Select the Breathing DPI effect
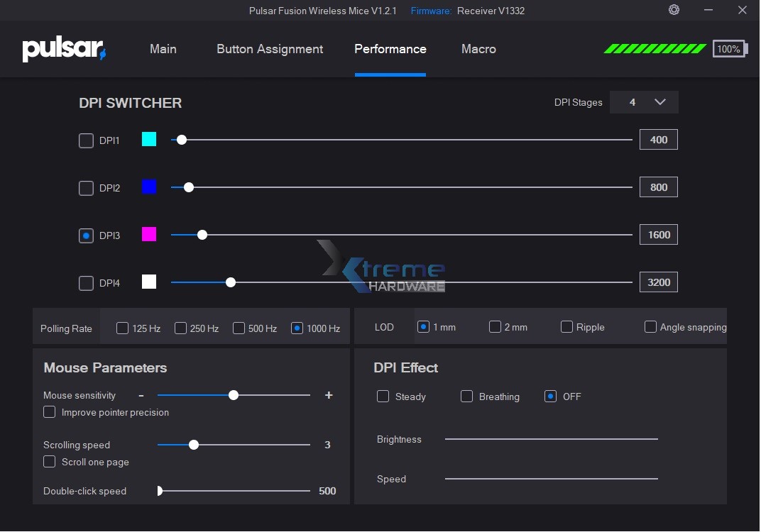This screenshot has height=532, width=761. [466, 397]
